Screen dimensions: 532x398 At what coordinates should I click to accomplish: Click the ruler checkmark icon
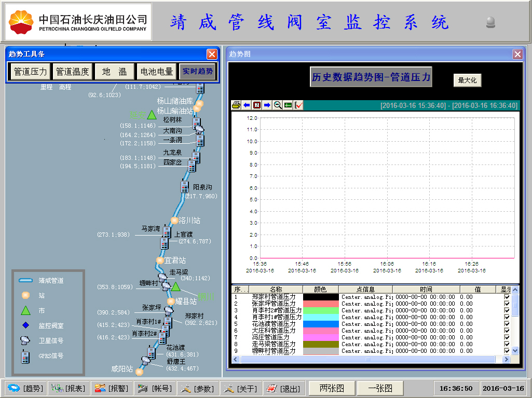coord(298,105)
